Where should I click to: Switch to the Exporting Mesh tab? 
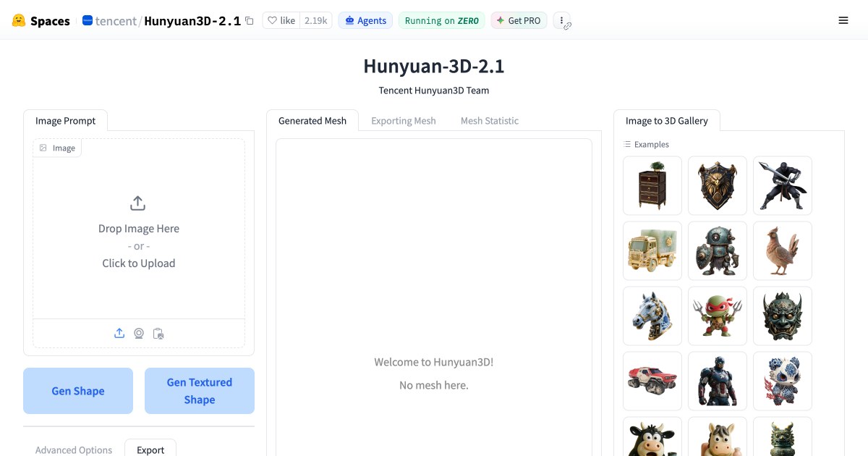(x=404, y=121)
